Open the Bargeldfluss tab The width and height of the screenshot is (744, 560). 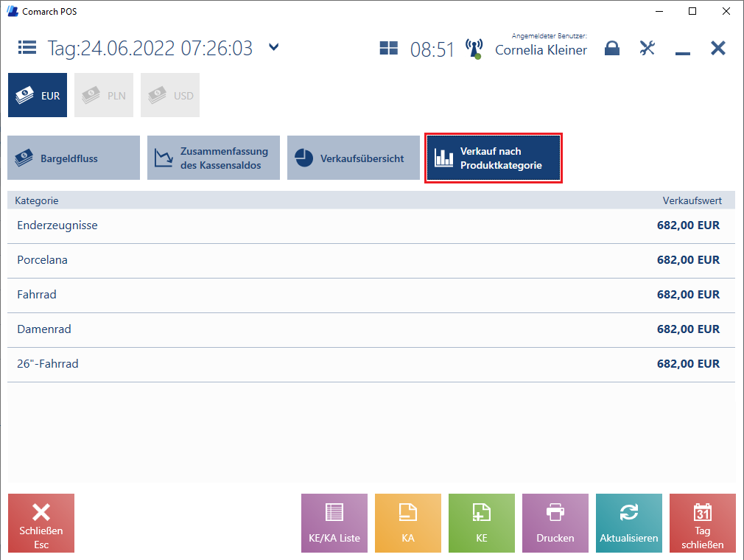click(x=74, y=158)
